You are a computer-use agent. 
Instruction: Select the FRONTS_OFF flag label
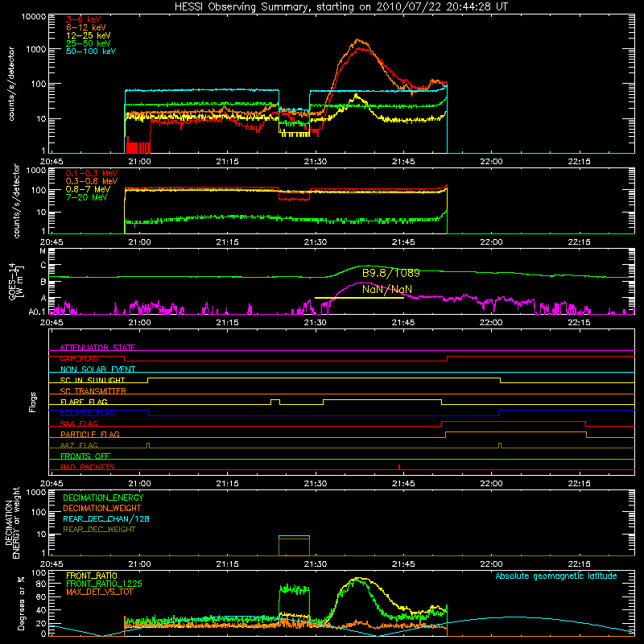[85, 456]
